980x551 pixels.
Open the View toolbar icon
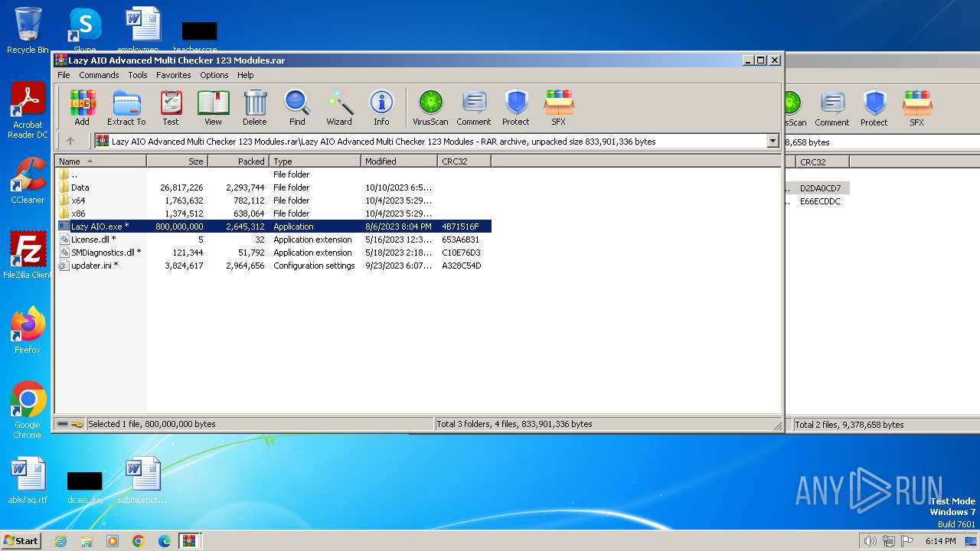pyautogui.click(x=213, y=108)
